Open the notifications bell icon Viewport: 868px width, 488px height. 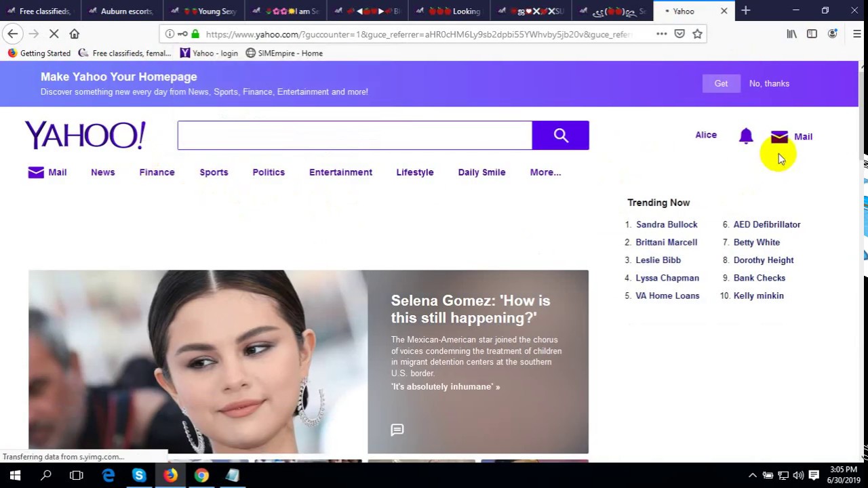pyautogui.click(x=746, y=136)
